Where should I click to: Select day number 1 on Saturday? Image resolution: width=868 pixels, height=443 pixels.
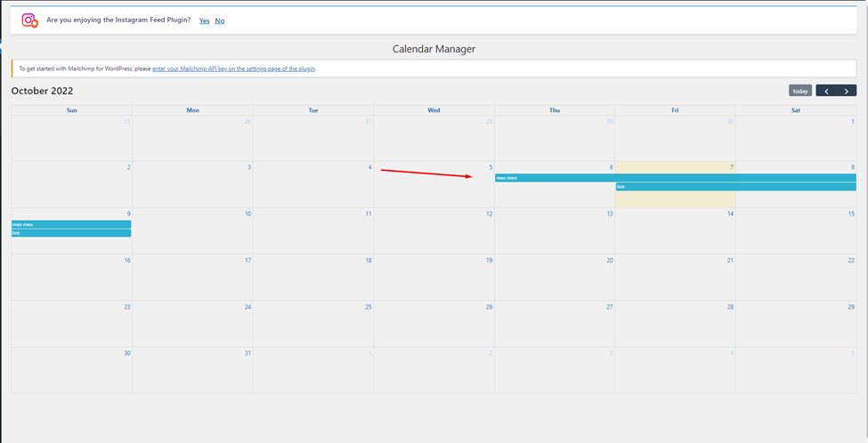[x=853, y=121]
